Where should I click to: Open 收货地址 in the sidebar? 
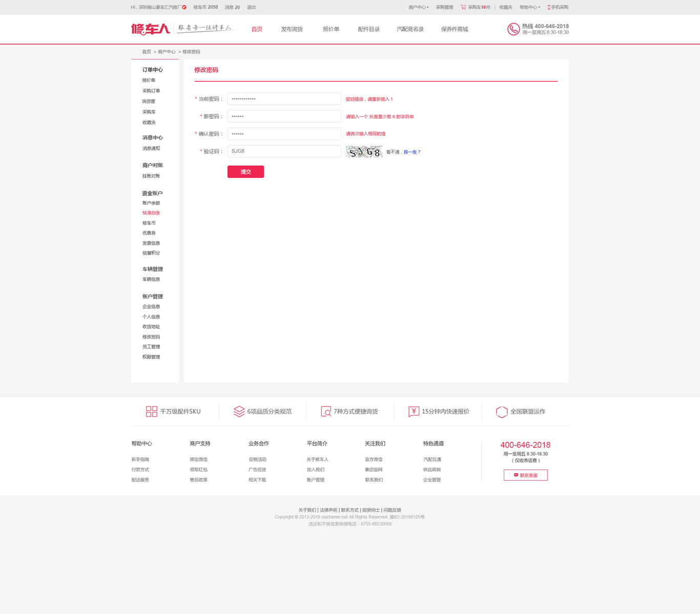151,326
